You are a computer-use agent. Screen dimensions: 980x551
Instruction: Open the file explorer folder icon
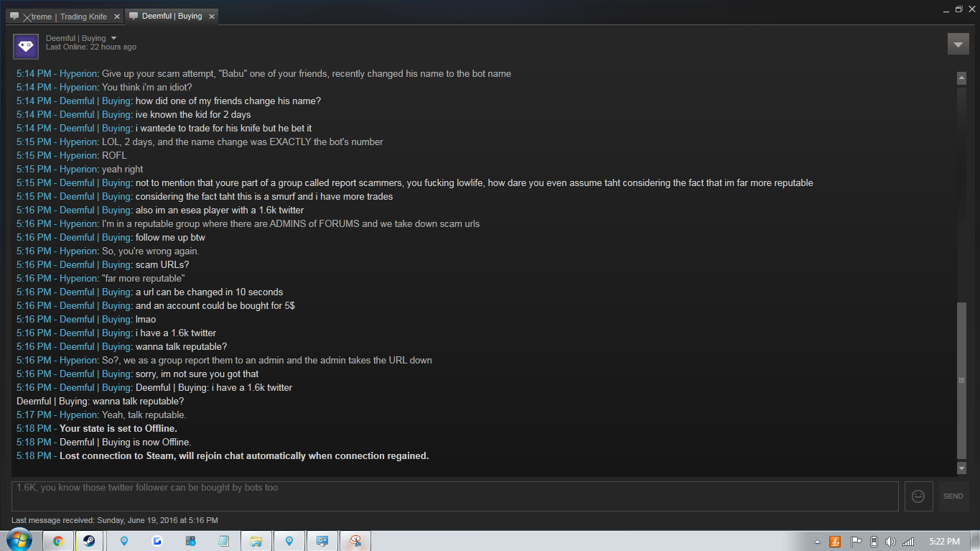[x=256, y=541]
